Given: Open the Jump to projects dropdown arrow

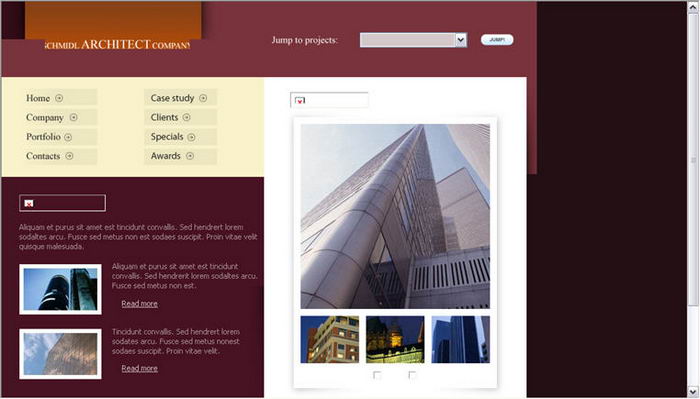Looking at the screenshot, I should 461,40.
